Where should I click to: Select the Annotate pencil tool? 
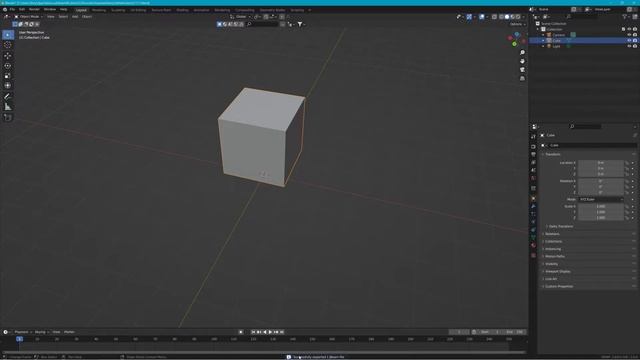[8, 97]
